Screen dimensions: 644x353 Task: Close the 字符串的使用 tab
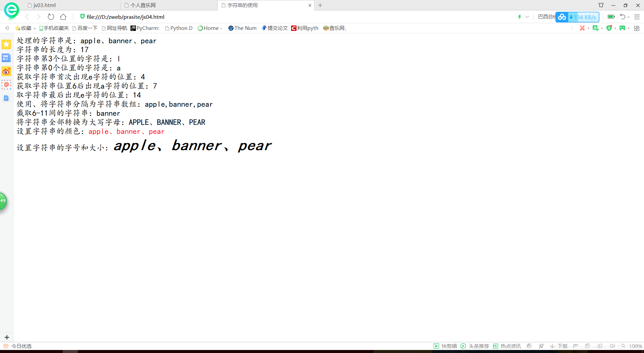coord(310,5)
